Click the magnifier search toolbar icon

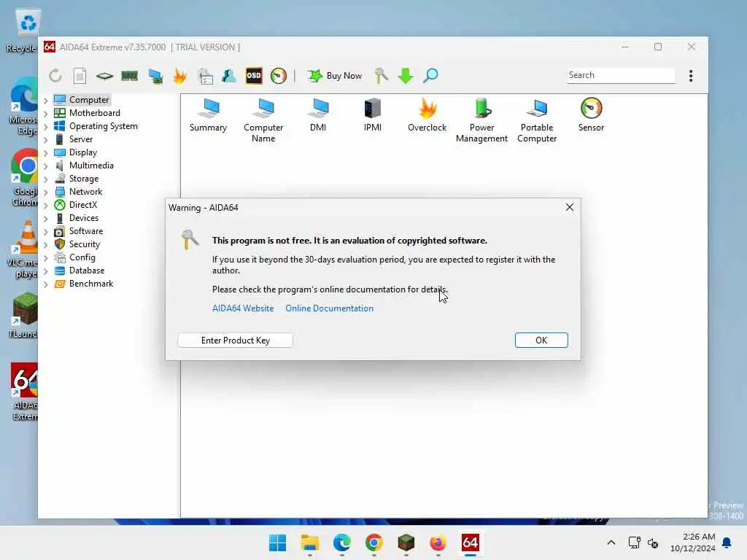tap(430, 76)
